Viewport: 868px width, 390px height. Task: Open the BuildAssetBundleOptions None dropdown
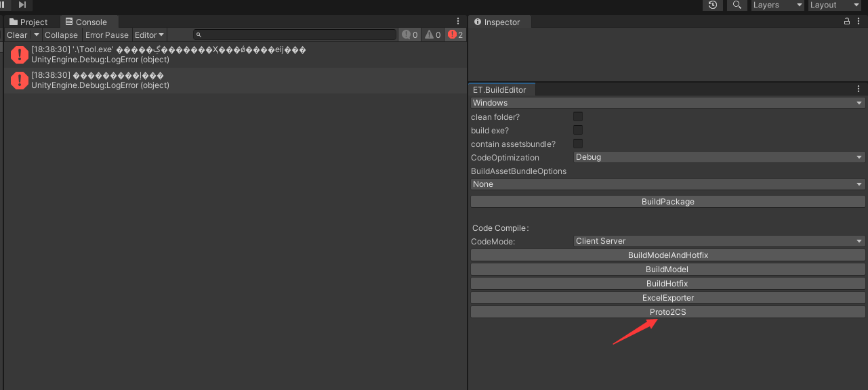point(667,184)
